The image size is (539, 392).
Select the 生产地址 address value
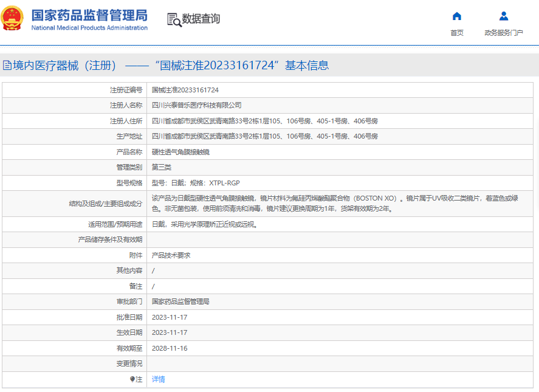click(265, 136)
